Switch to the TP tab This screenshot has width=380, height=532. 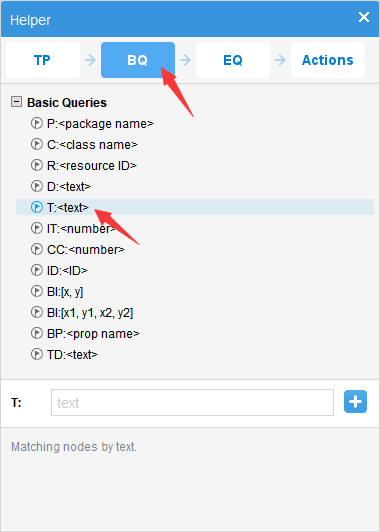[x=43, y=60]
